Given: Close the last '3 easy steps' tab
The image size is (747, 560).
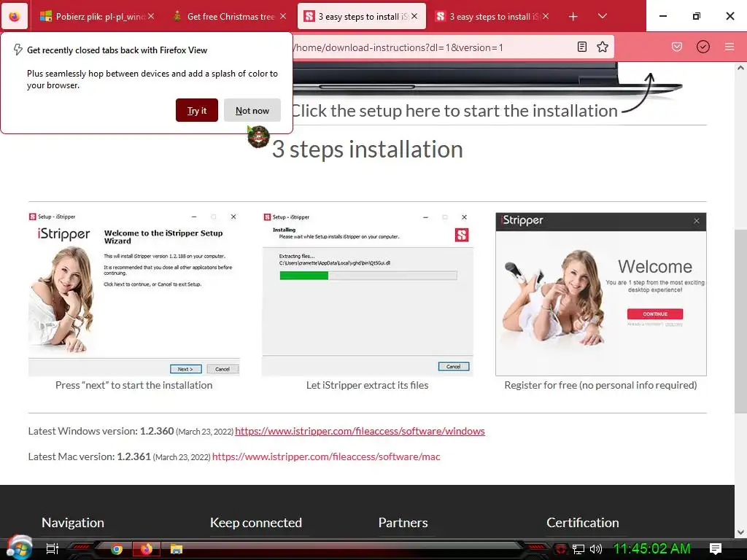Looking at the screenshot, I should 546,16.
